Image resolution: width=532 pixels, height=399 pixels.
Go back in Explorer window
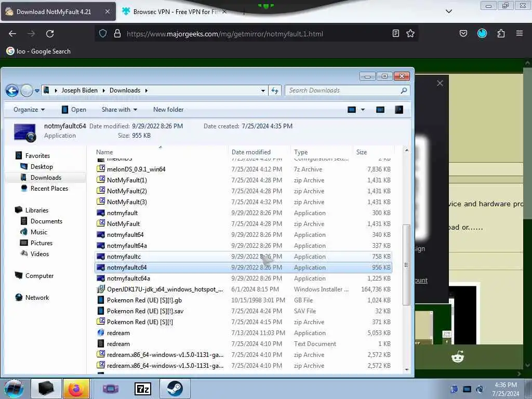tap(12, 90)
